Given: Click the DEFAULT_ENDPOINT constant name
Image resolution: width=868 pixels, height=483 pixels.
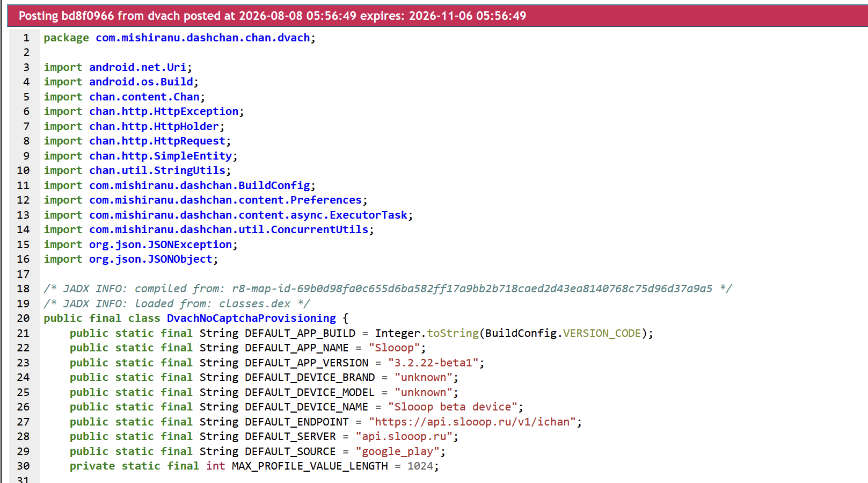Looking at the screenshot, I should click(x=297, y=422).
